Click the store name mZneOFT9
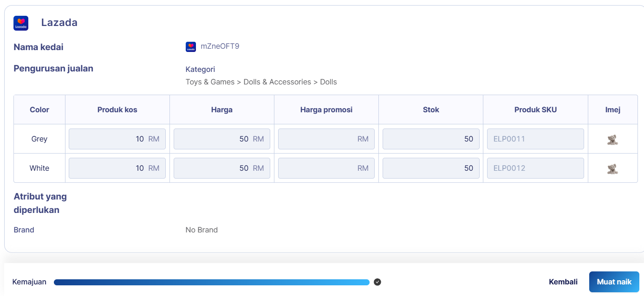Image resolution: width=644 pixels, height=296 pixels. [x=220, y=46]
